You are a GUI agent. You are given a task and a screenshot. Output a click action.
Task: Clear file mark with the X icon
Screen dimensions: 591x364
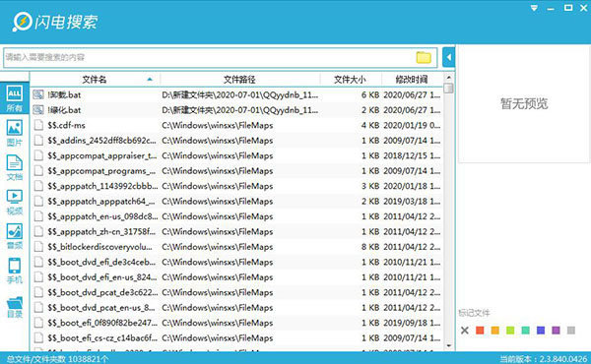coord(465,331)
